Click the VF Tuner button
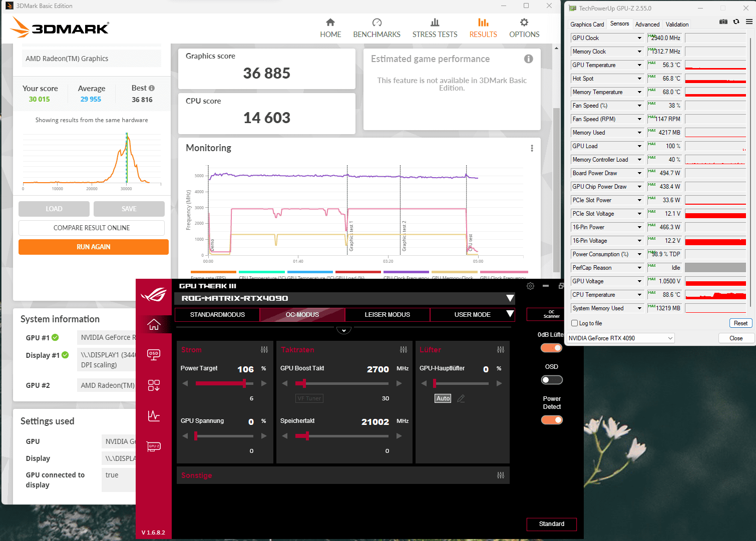Image resolution: width=756 pixels, height=541 pixels. pos(309,398)
